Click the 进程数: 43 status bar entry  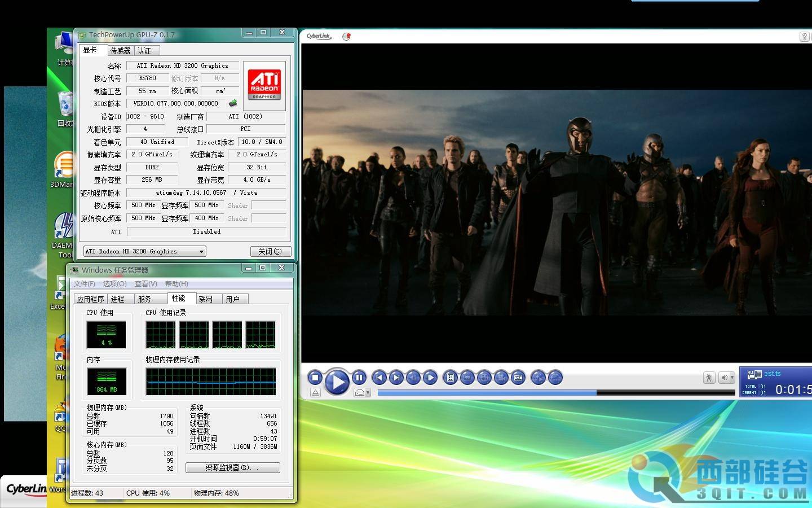tap(87, 493)
